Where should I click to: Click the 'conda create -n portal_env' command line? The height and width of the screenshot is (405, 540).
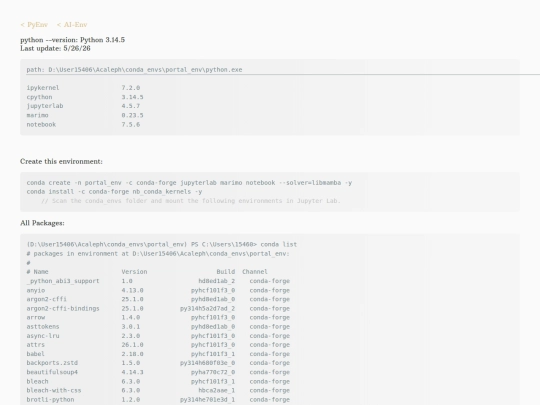[x=189, y=183]
